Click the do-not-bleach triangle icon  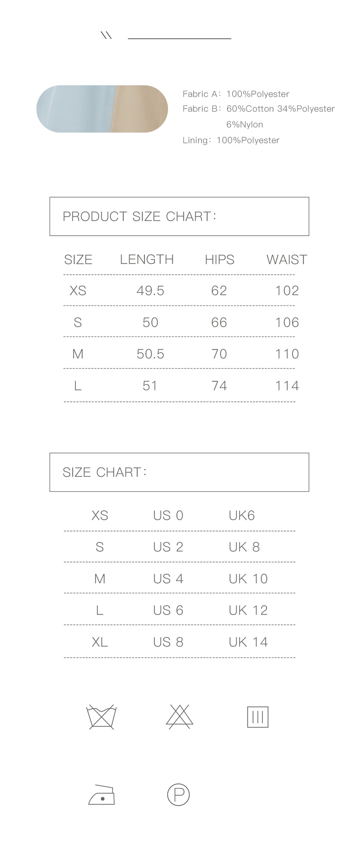[x=179, y=717]
